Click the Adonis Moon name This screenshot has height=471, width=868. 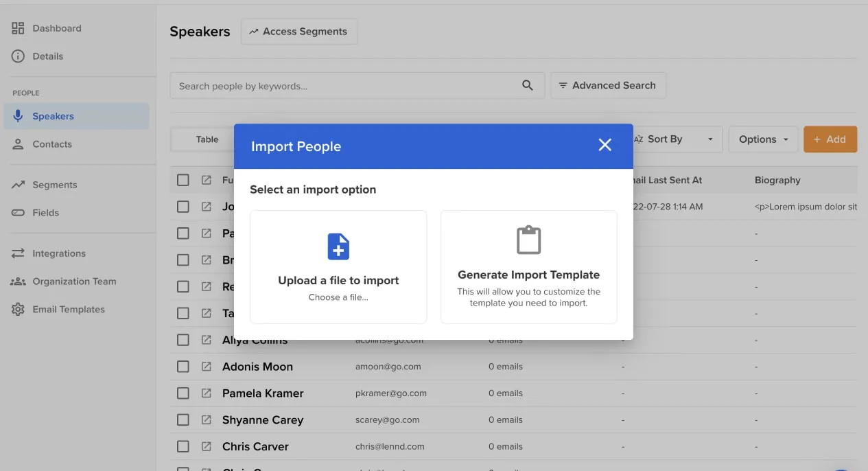coord(257,367)
